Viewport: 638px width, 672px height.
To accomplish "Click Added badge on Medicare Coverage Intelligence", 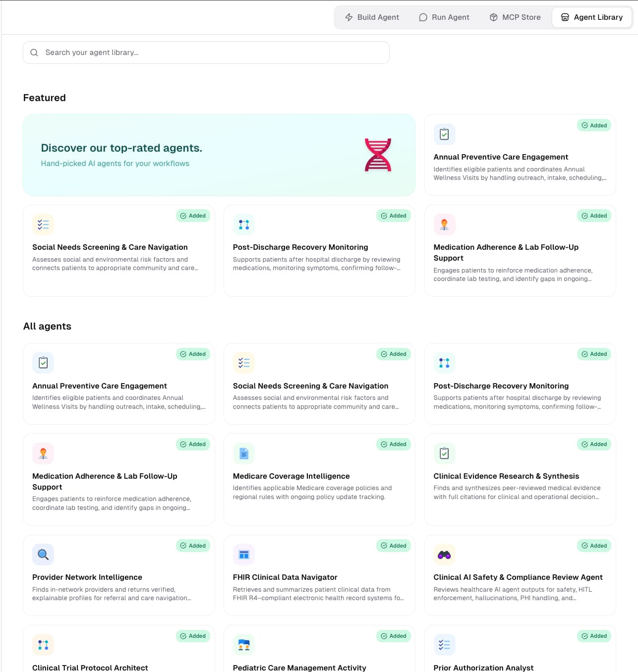I will [x=394, y=444].
